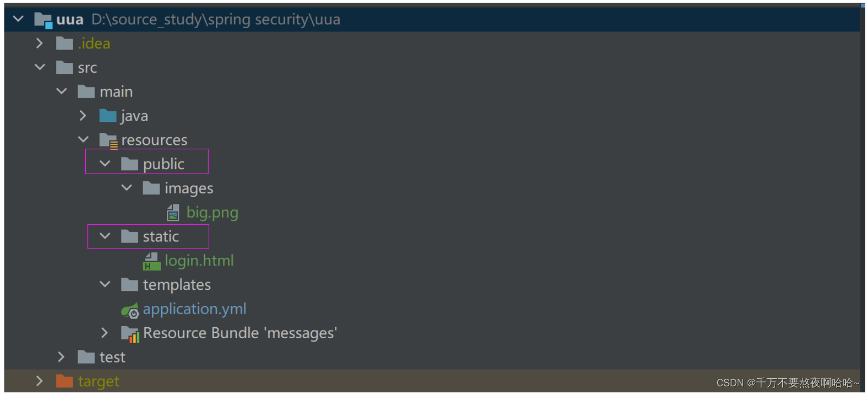Open application.yml configuration file
This screenshot has width=868, height=394.
point(195,309)
